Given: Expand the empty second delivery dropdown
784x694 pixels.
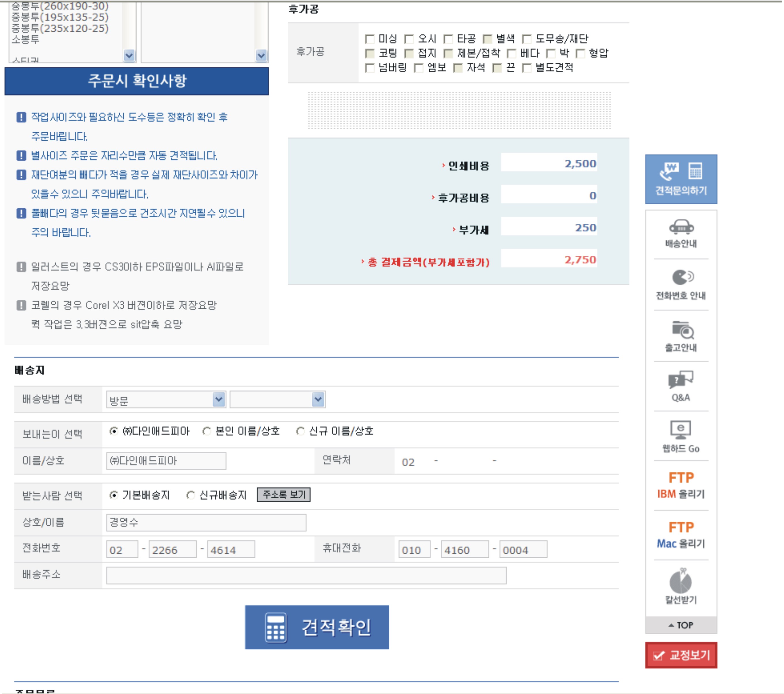Looking at the screenshot, I should coord(277,400).
